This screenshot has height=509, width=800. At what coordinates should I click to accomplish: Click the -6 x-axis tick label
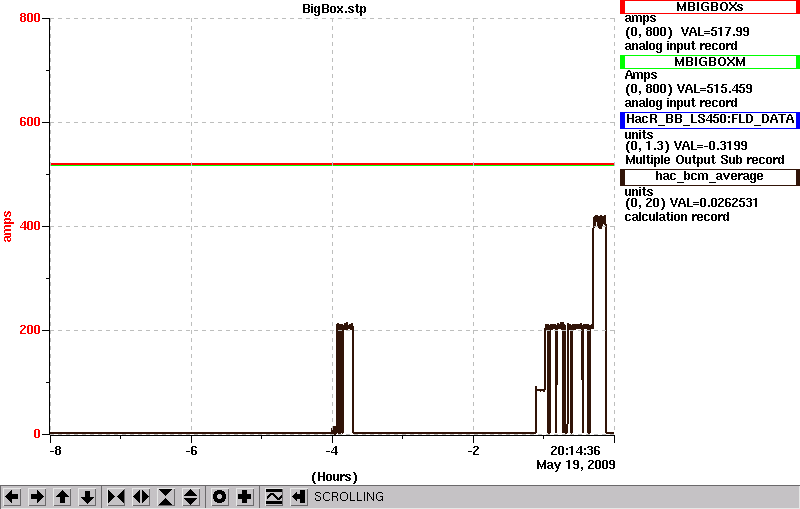point(191,451)
